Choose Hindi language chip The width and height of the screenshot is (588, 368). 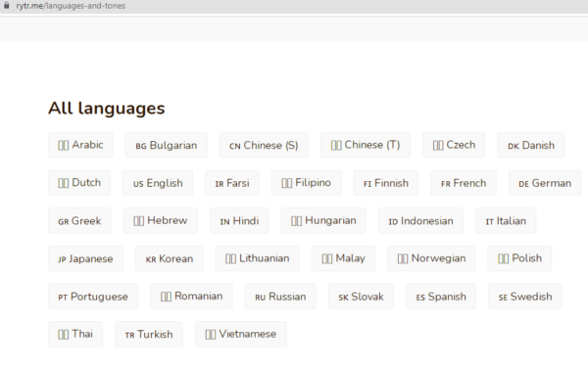[x=239, y=220]
